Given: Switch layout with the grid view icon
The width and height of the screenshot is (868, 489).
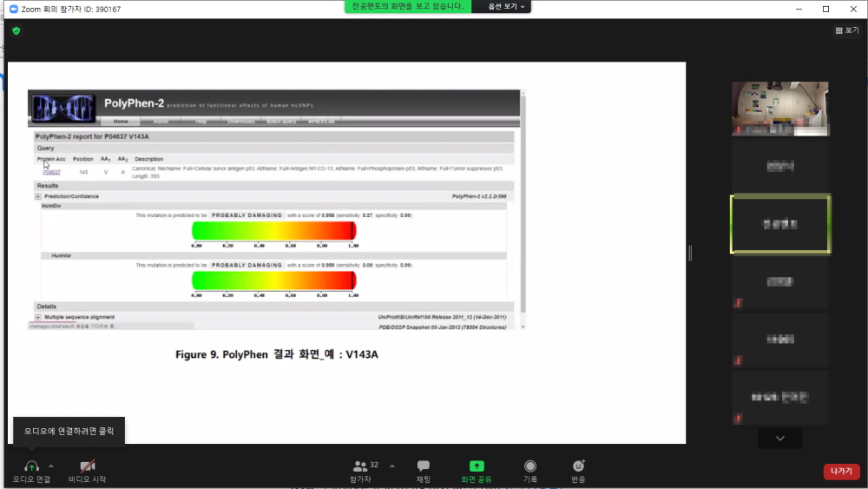Looking at the screenshot, I should [x=839, y=30].
